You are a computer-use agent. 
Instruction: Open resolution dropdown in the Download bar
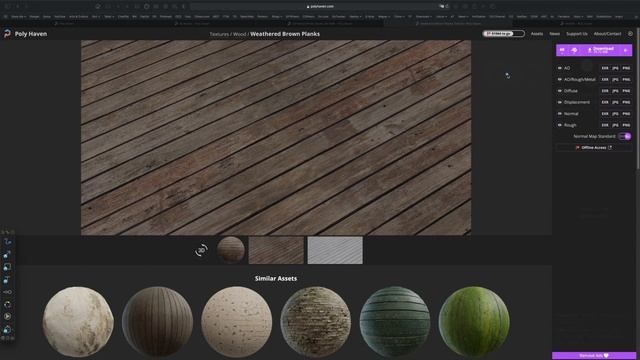pos(562,50)
